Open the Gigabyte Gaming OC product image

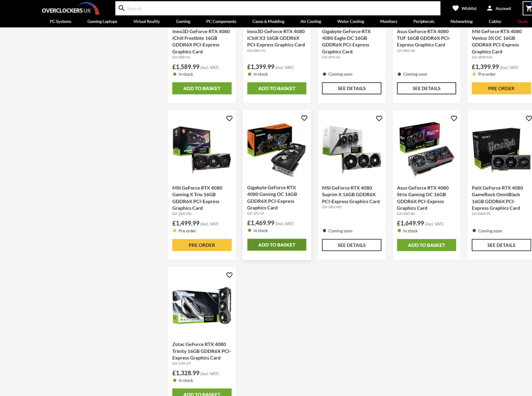pos(277,149)
